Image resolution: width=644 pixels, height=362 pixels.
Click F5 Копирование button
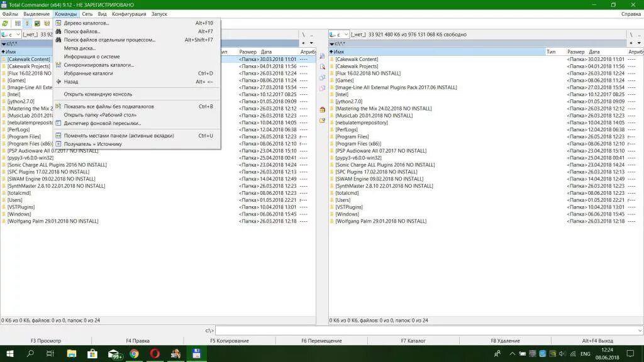tap(230, 341)
